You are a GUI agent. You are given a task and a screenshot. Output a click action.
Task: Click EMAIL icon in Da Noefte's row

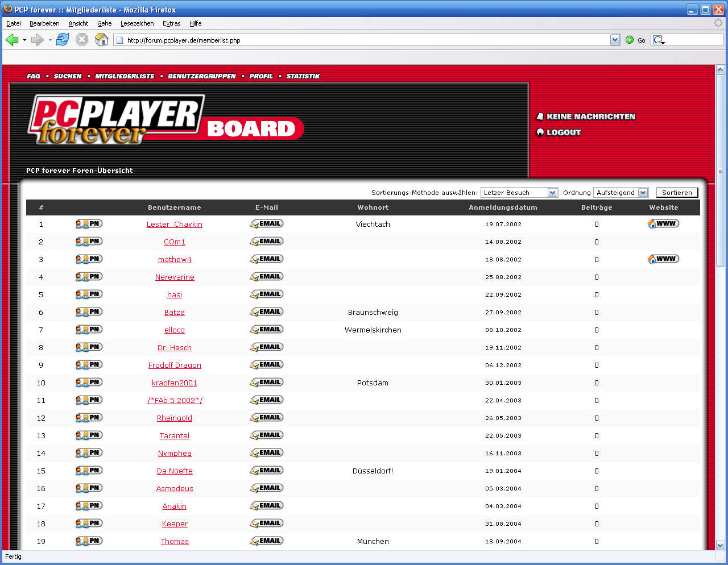267,471
